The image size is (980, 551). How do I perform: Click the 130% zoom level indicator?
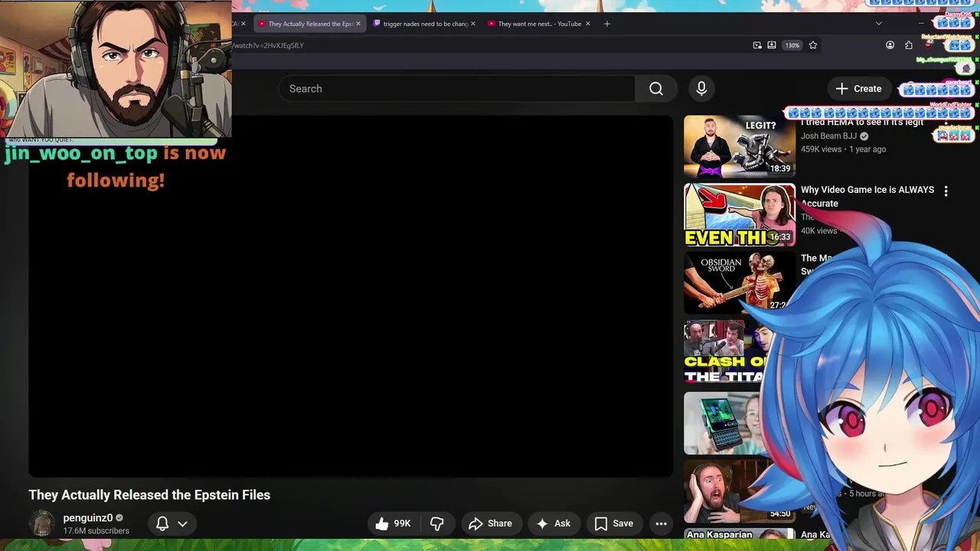pos(792,45)
